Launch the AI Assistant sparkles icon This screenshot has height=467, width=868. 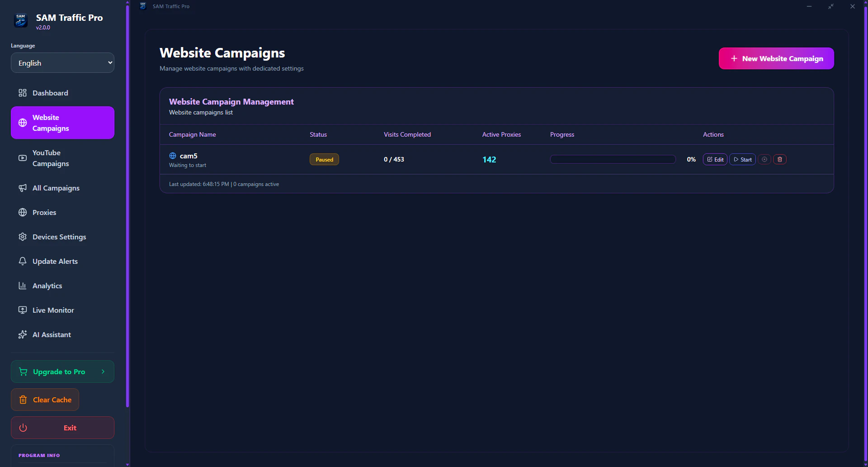pos(23,334)
